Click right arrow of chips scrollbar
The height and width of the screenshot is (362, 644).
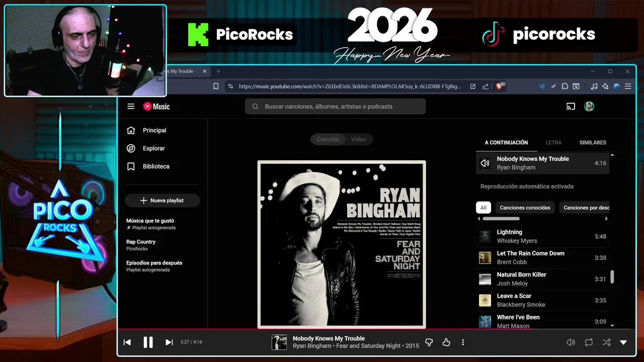[x=606, y=219]
